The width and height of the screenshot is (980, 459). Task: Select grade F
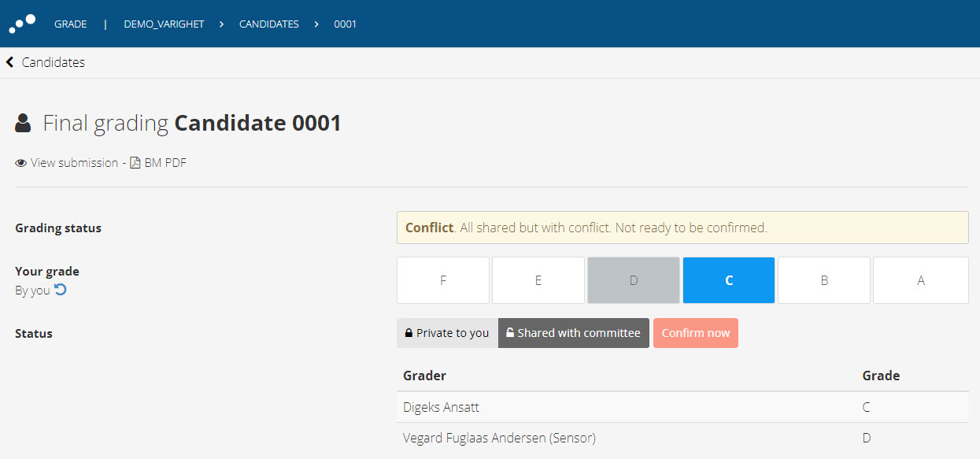coord(443,280)
